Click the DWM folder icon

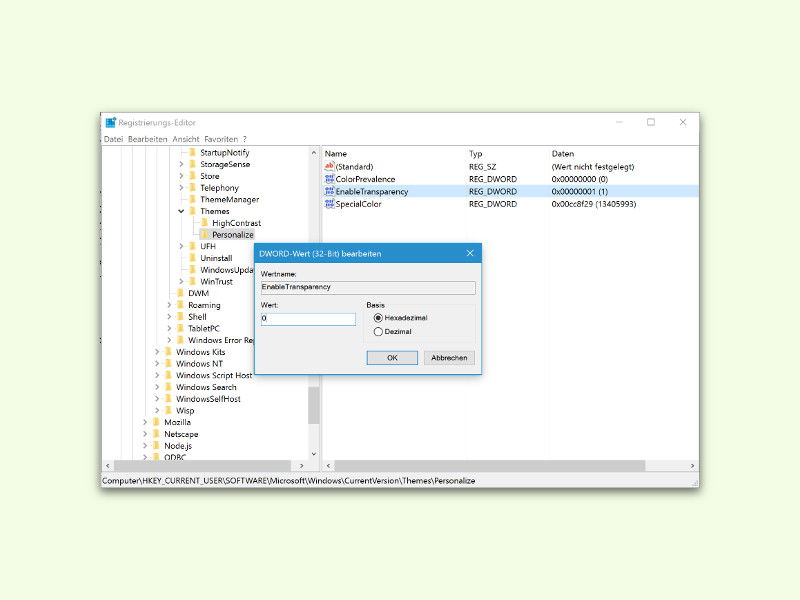point(181,293)
